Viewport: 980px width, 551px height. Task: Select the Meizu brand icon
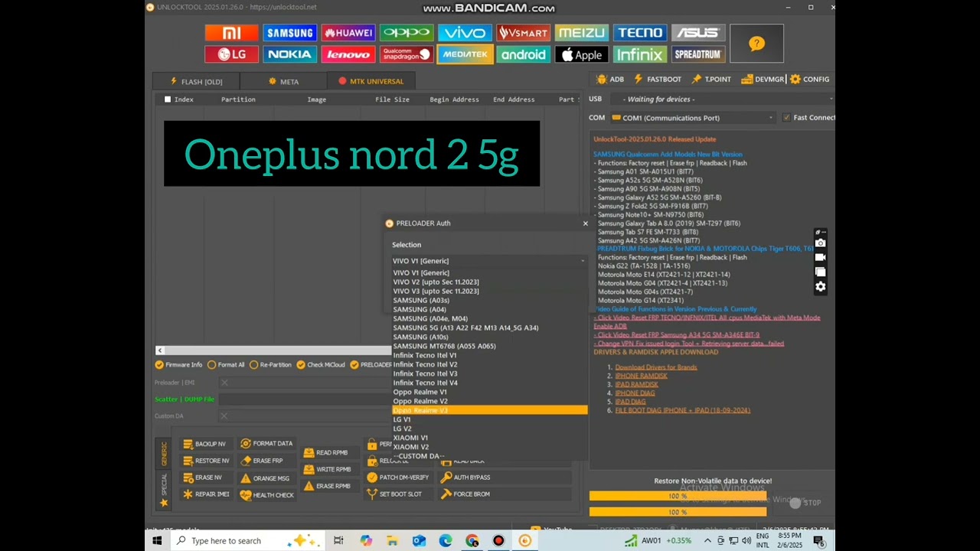[x=581, y=33]
